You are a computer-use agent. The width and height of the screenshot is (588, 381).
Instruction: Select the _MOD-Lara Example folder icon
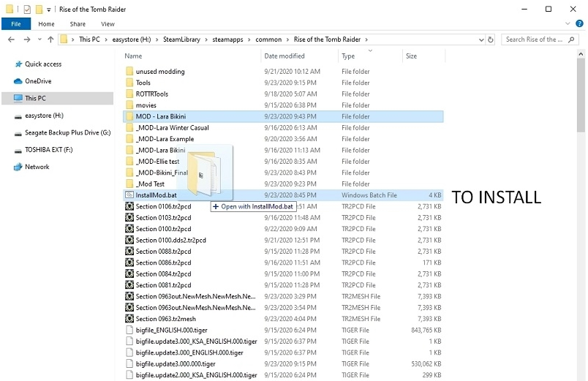tap(129, 139)
